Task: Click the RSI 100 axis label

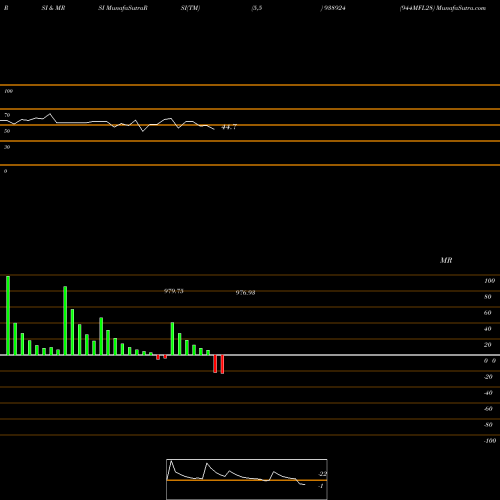Action: 9,91
